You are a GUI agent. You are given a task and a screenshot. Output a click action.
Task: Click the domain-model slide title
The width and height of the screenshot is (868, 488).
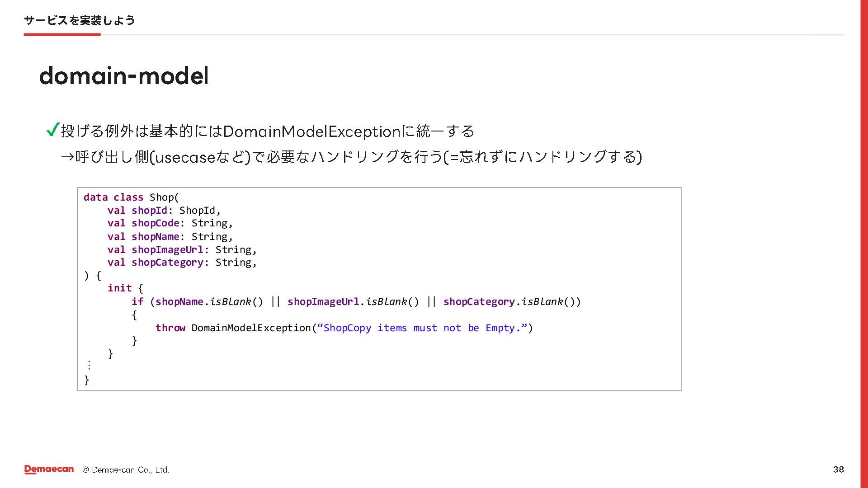tap(124, 75)
